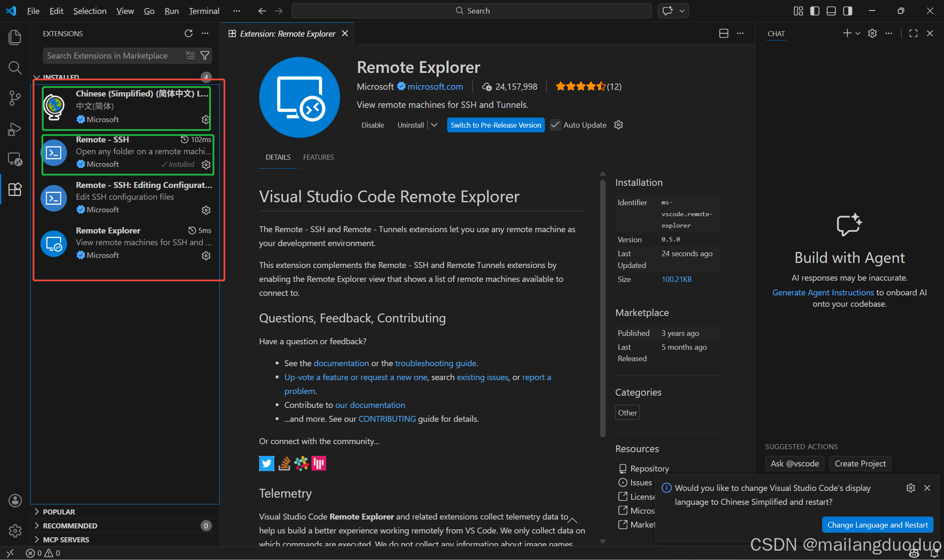Image resolution: width=944 pixels, height=560 pixels.
Task: Click the refresh extensions icon
Action: click(188, 33)
